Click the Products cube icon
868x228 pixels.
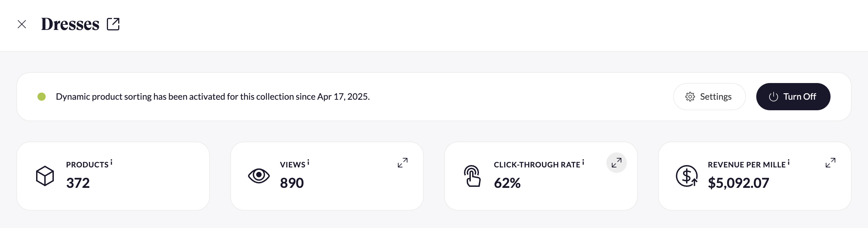click(x=45, y=176)
